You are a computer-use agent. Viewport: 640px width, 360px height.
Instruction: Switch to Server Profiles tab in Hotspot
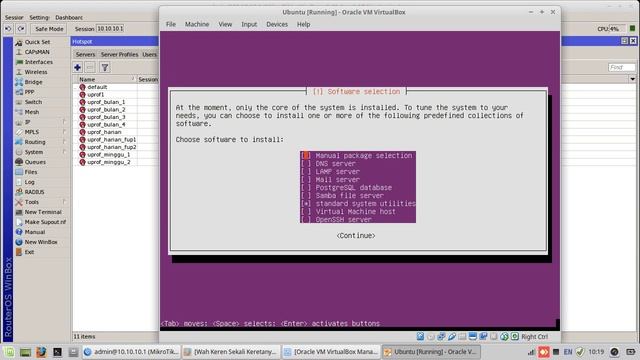pos(119,54)
